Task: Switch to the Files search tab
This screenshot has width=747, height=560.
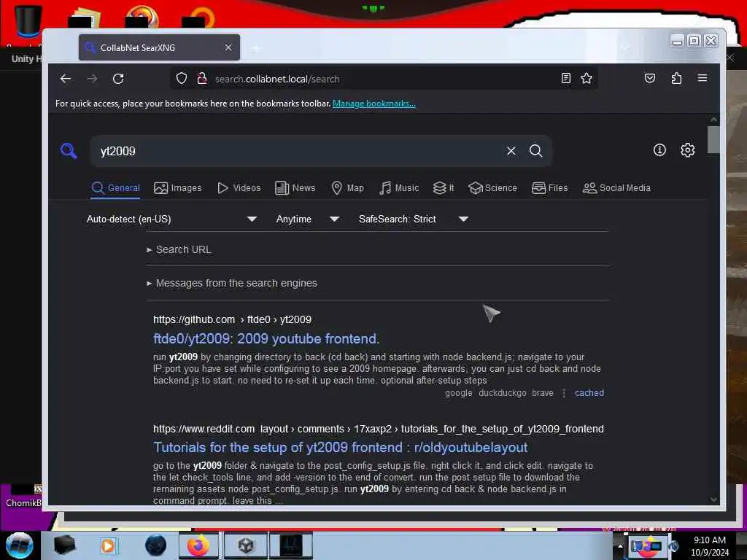Action: click(550, 188)
